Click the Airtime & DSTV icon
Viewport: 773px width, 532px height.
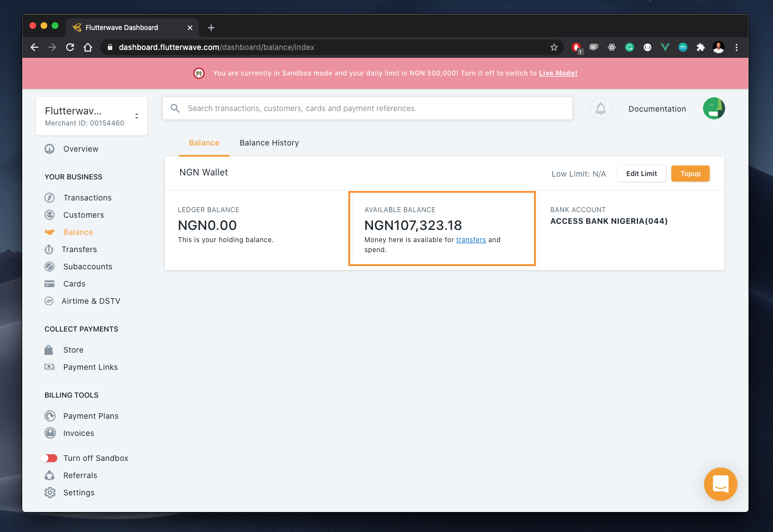[x=49, y=301]
